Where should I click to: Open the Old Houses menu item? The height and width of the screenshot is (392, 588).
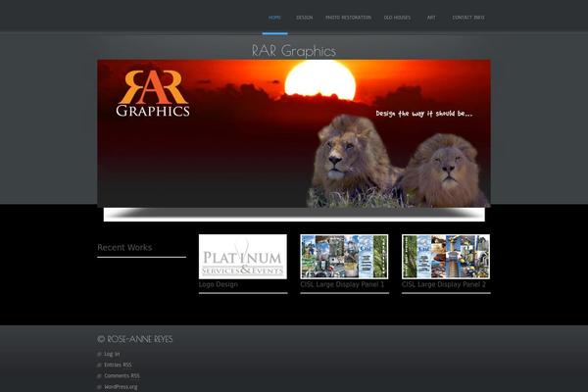397,18
